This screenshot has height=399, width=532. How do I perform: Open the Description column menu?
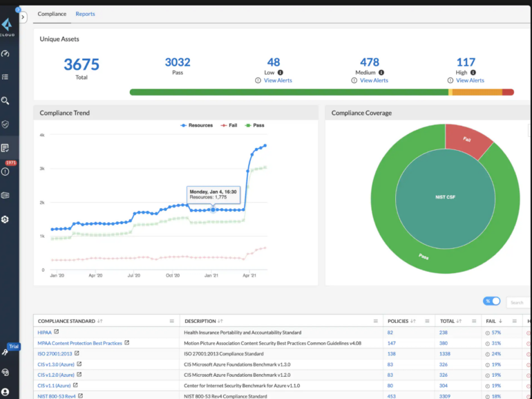tap(375, 321)
